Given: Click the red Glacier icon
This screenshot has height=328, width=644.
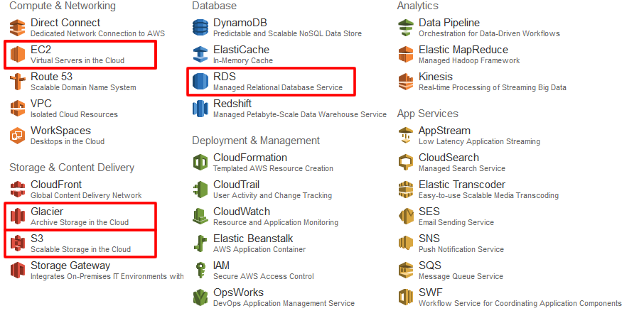Looking at the screenshot, I should click(18, 217).
